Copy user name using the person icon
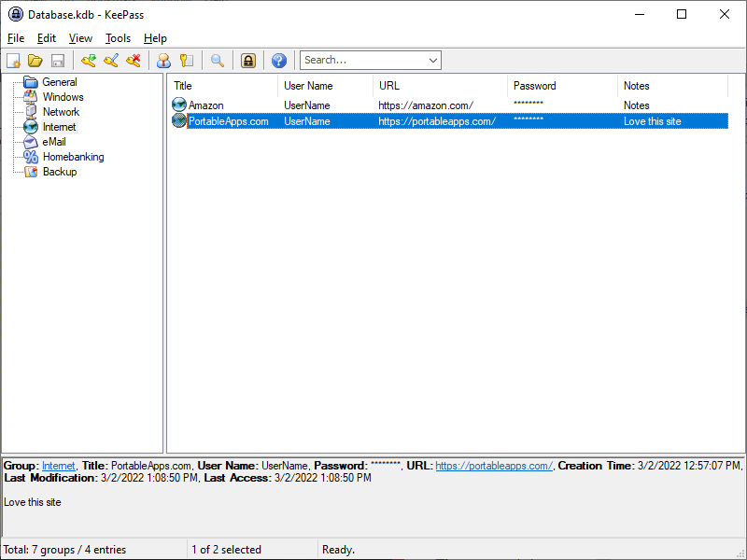This screenshot has height=560, width=747. tap(163, 61)
